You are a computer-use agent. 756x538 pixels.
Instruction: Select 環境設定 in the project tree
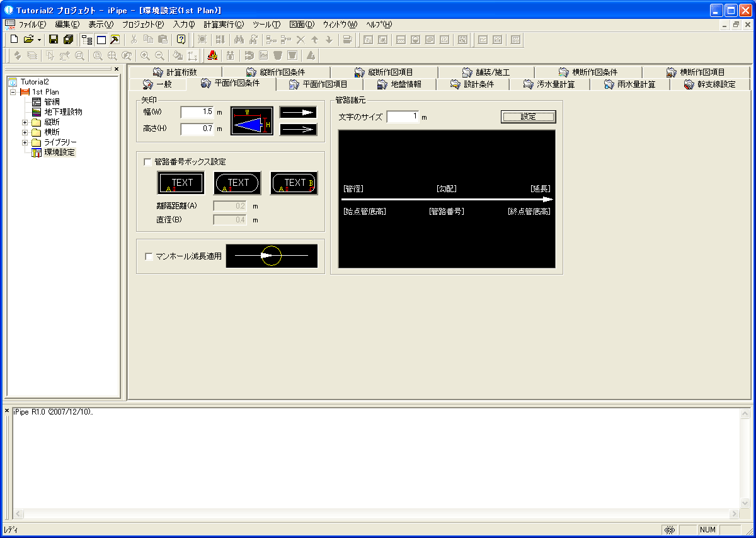click(59, 152)
